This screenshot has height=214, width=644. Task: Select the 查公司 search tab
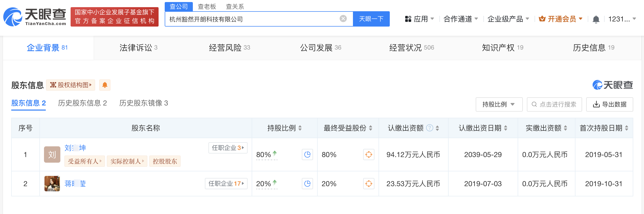pyautogui.click(x=179, y=7)
